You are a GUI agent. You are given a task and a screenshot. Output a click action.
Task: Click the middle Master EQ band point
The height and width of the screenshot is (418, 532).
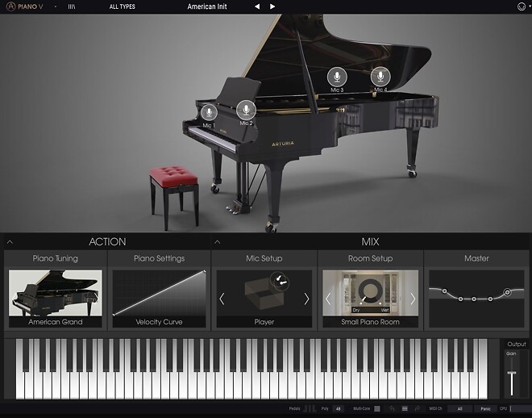(x=474, y=299)
